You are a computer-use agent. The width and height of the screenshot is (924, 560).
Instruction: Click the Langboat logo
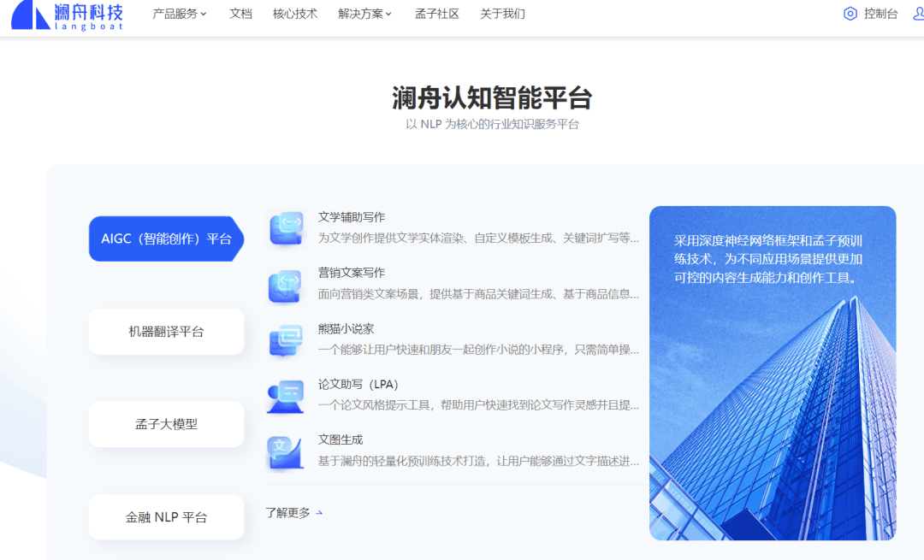pyautogui.click(x=68, y=15)
